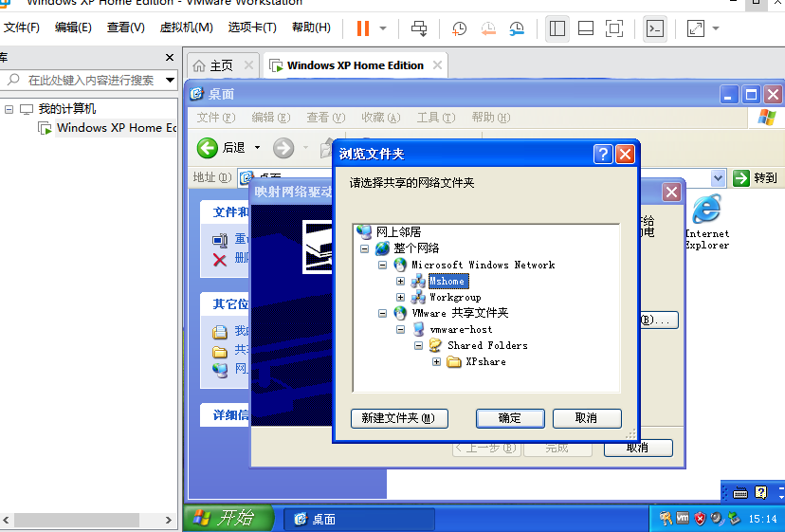
Task: Click the VMware Tools tray icon
Action: point(683,519)
